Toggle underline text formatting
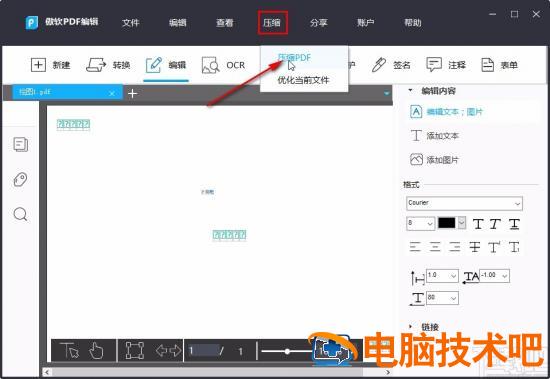 514,224
